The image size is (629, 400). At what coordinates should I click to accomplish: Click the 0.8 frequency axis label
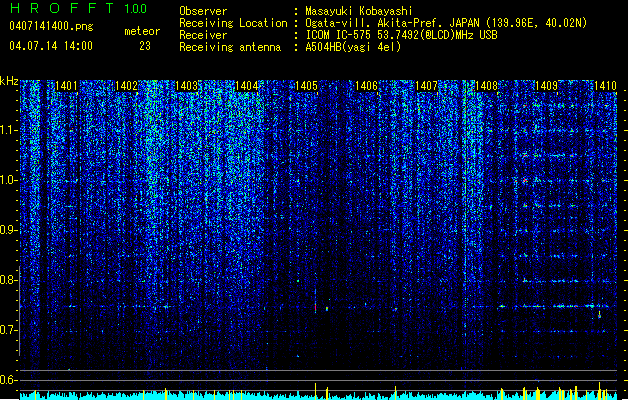click(7, 280)
